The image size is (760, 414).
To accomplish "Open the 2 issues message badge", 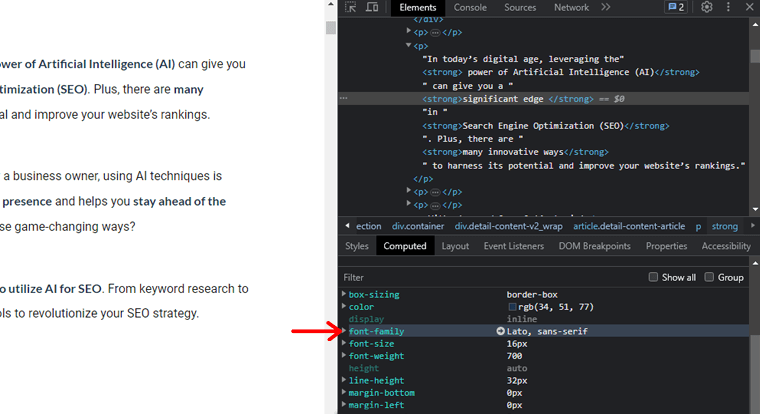I will click(x=676, y=7).
